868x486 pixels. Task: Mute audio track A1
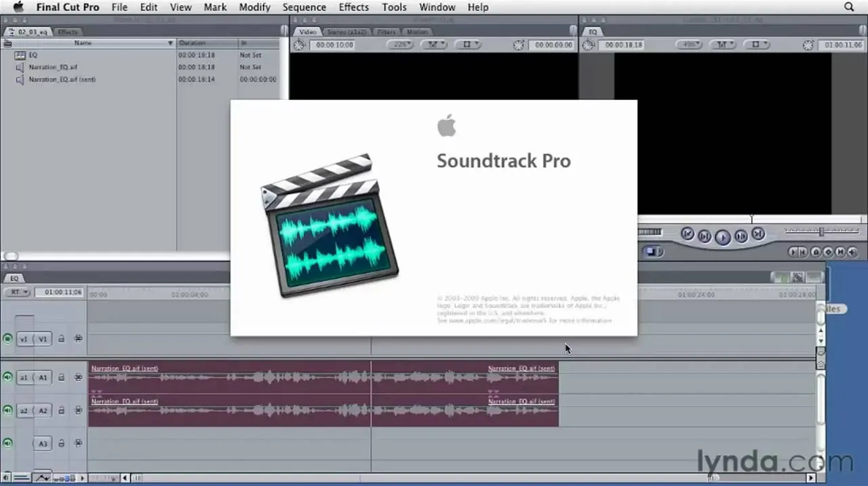[x=7, y=377]
